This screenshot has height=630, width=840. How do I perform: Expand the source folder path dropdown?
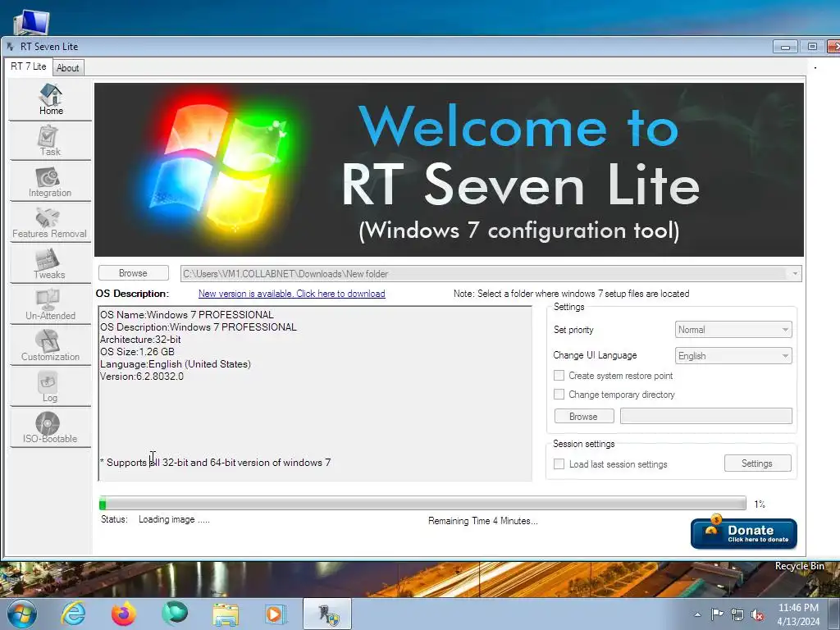(x=794, y=274)
